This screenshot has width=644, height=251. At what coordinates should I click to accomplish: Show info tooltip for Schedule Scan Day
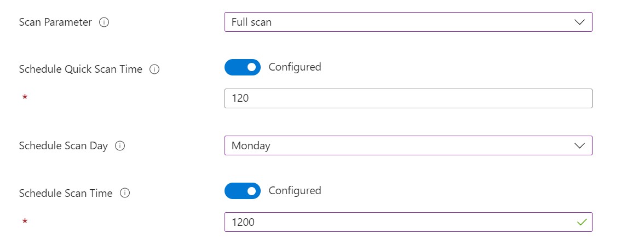point(120,146)
